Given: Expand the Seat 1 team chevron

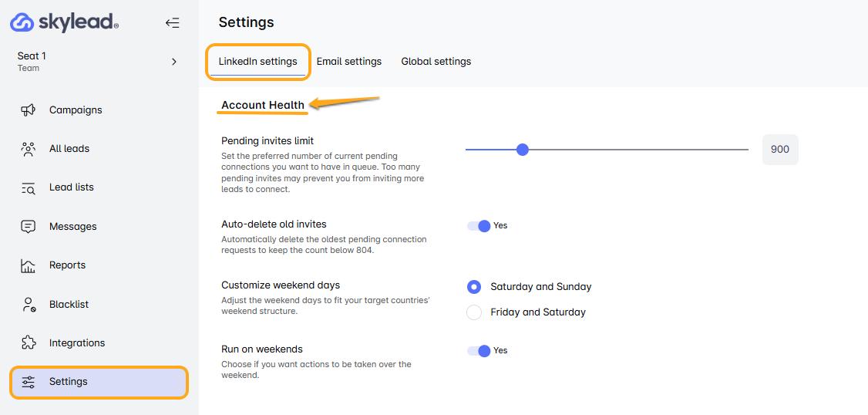Looking at the screenshot, I should point(174,62).
